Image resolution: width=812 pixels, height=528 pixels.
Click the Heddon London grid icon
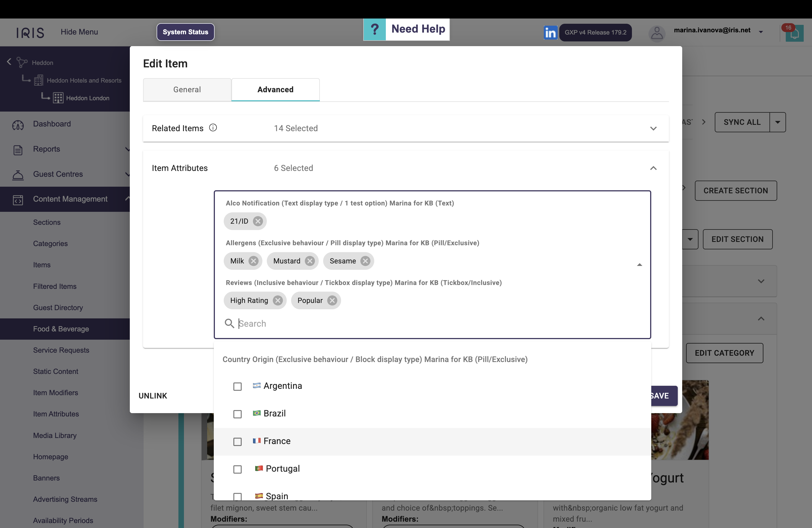pos(58,98)
